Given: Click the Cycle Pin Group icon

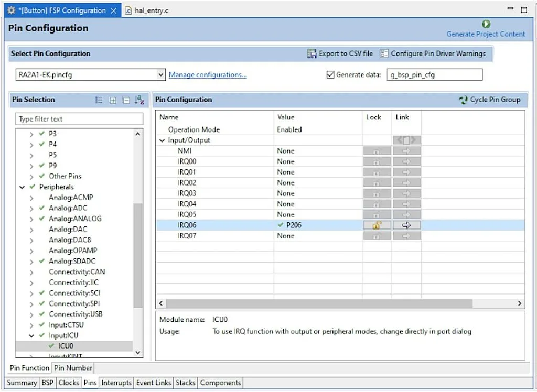Looking at the screenshot, I should click(463, 100).
